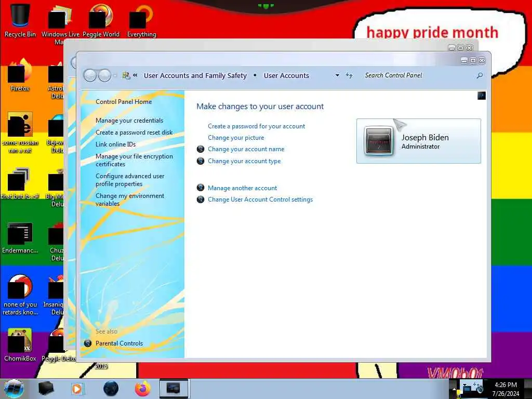Viewport: 532px width, 399px height.
Task: Click the Joseph Biden account picture
Action: (378, 141)
